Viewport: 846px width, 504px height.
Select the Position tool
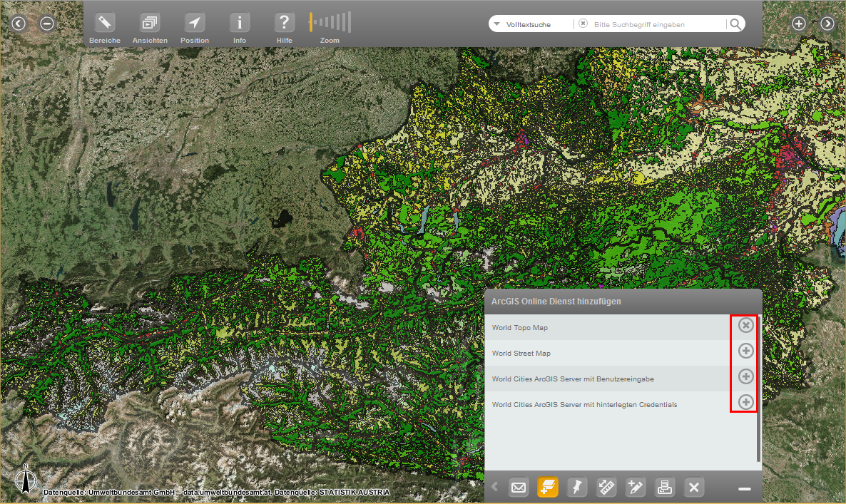194,21
